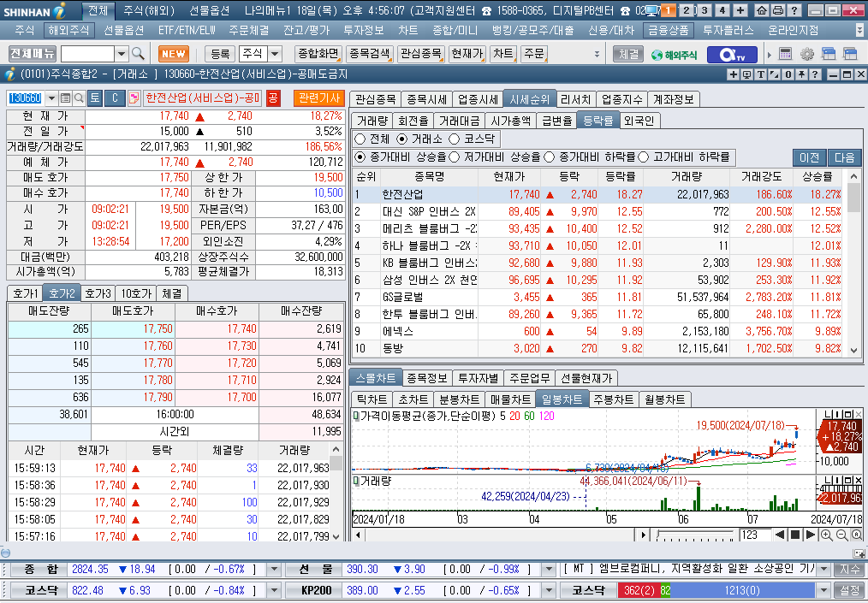Viewport: 868px width, 603px height.
Task: Click chart horizontal scrollbar left arrow
Action: (x=359, y=535)
